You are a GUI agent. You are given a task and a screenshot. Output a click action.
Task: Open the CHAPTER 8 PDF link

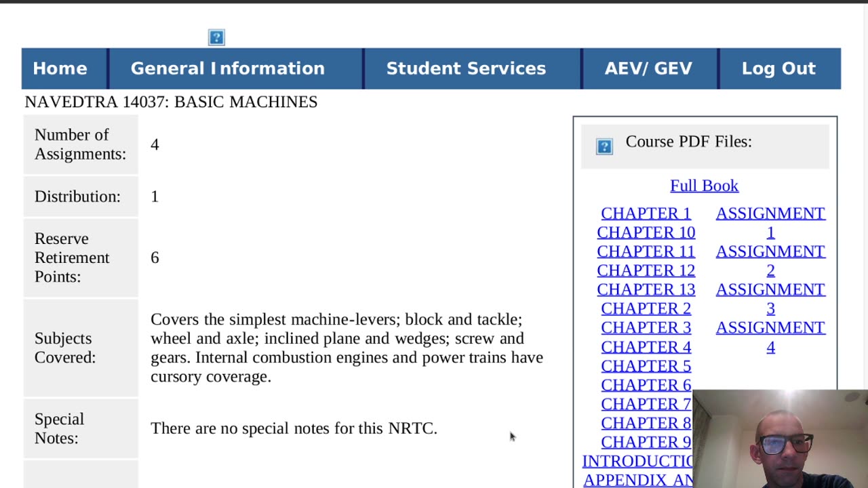[646, 423]
